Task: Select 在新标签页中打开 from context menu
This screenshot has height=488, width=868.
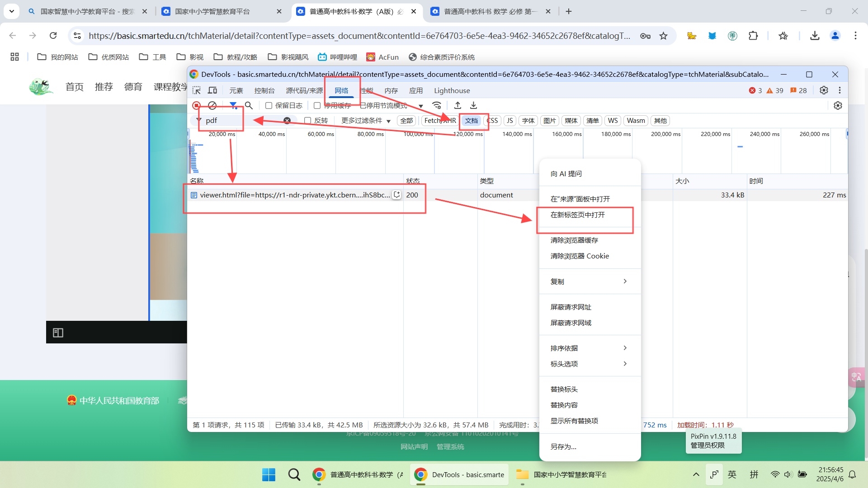Action: [x=577, y=215]
